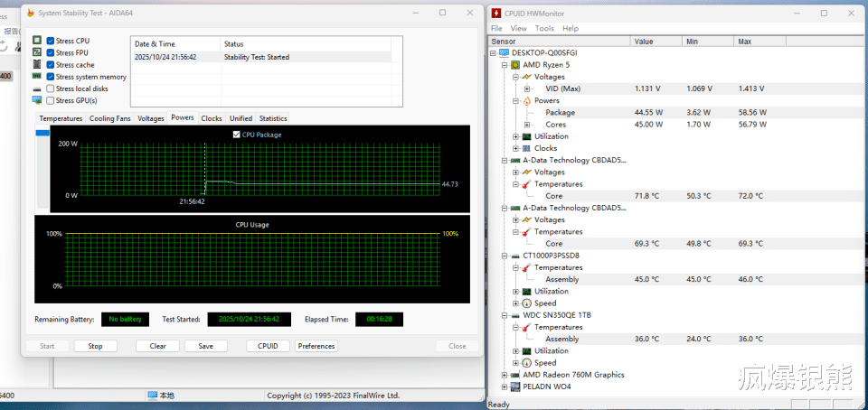The height and width of the screenshot is (410, 868).
Task: Click the AMD Radeon 760M Graphics card icon
Action: (x=515, y=375)
